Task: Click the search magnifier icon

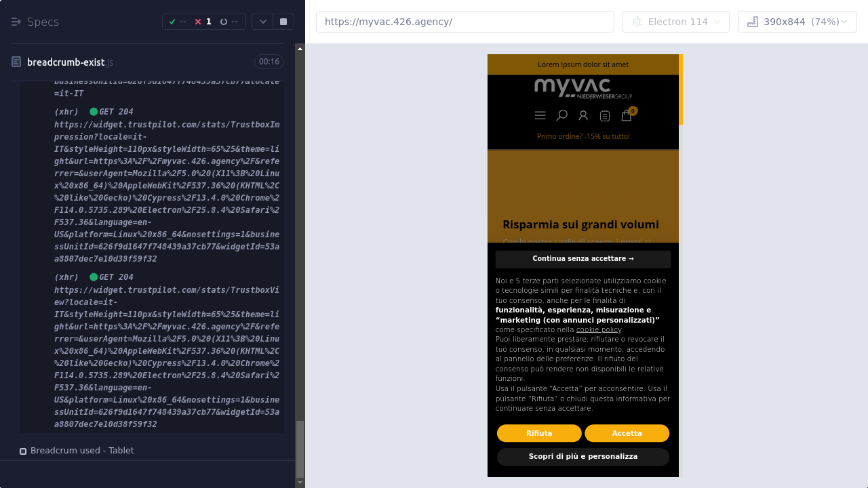Action: coord(561,116)
